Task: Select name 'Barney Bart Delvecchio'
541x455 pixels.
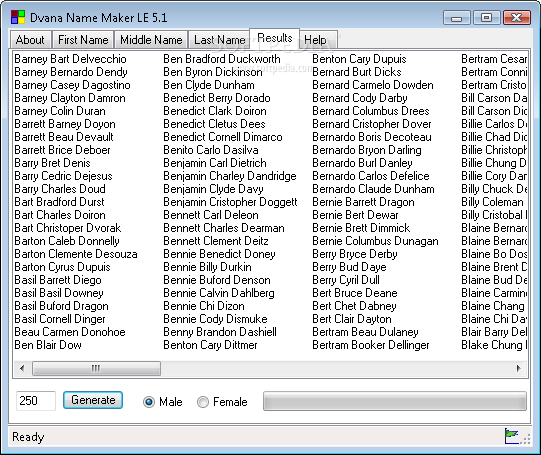Action: coord(70,59)
